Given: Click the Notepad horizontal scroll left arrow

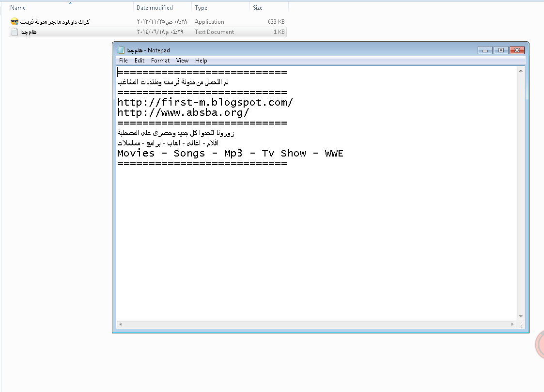Looking at the screenshot, I should [x=121, y=324].
